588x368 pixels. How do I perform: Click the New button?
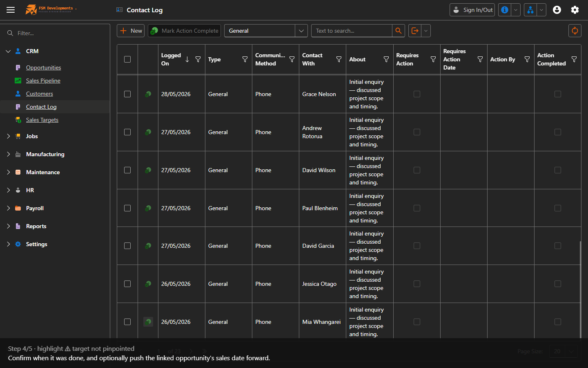[131, 31]
